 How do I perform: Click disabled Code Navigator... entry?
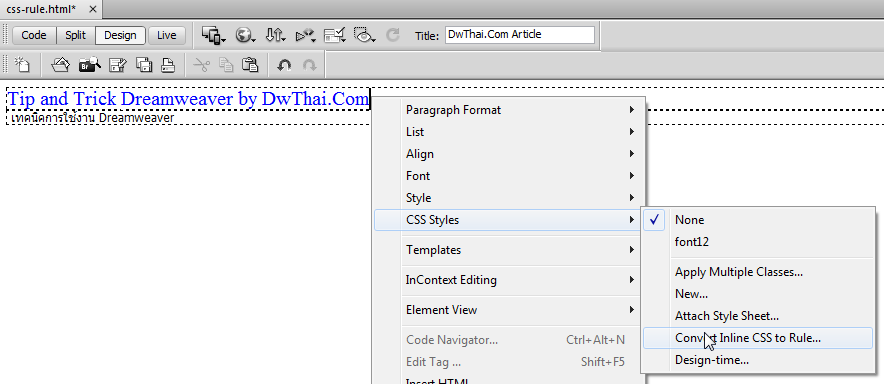[x=508, y=340]
